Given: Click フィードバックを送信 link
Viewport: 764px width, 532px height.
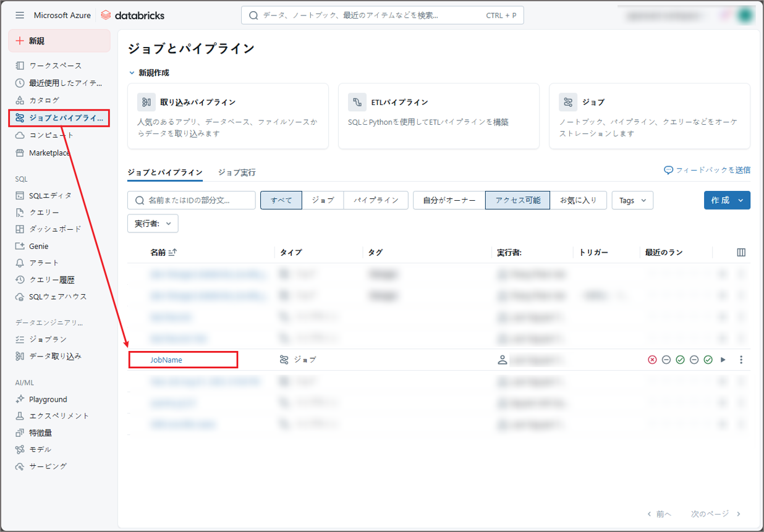Looking at the screenshot, I should pyautogui.click(x=707, y=170).
